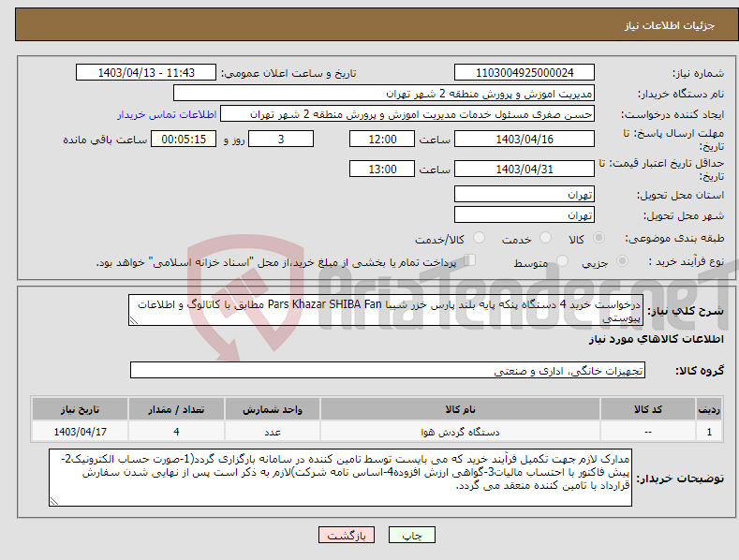Click the ساعت باقی مانده label
The height and width of the screenshot is (560, 739).
click(x=105, y=140)
